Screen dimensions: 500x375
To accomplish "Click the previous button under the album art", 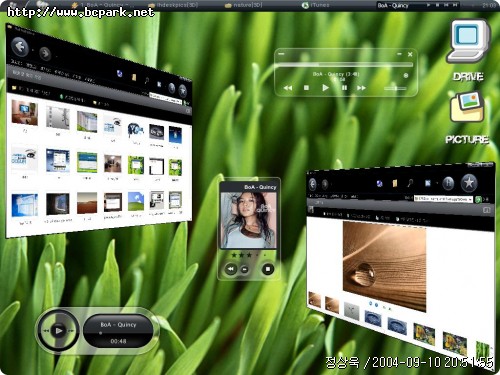I will [230, 269].
